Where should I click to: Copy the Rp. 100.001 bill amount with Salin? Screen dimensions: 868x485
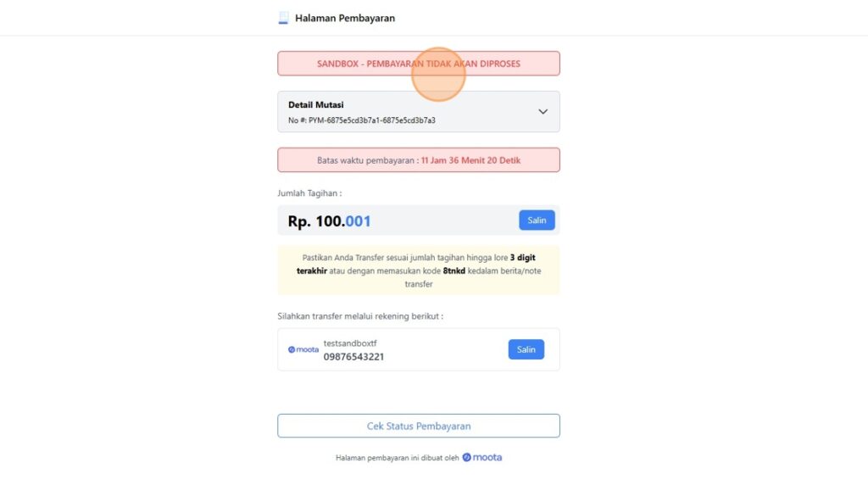pyautogui.click(x=537, y=220)
